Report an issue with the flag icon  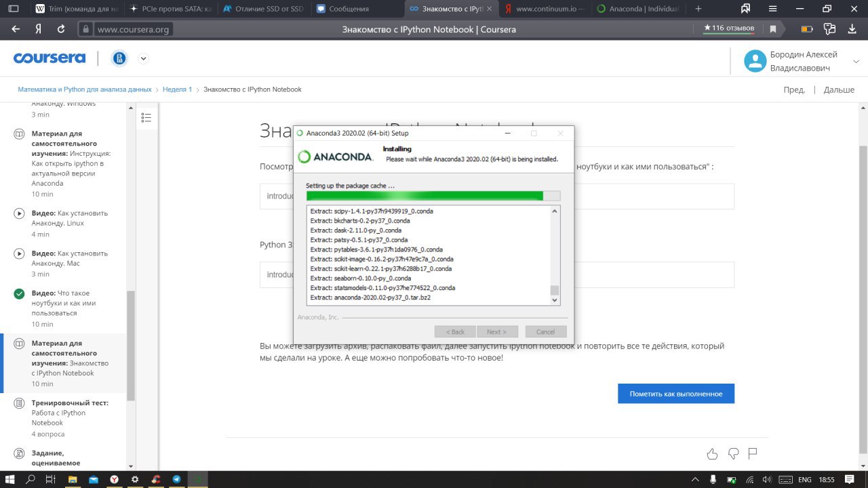pos(753,453)
